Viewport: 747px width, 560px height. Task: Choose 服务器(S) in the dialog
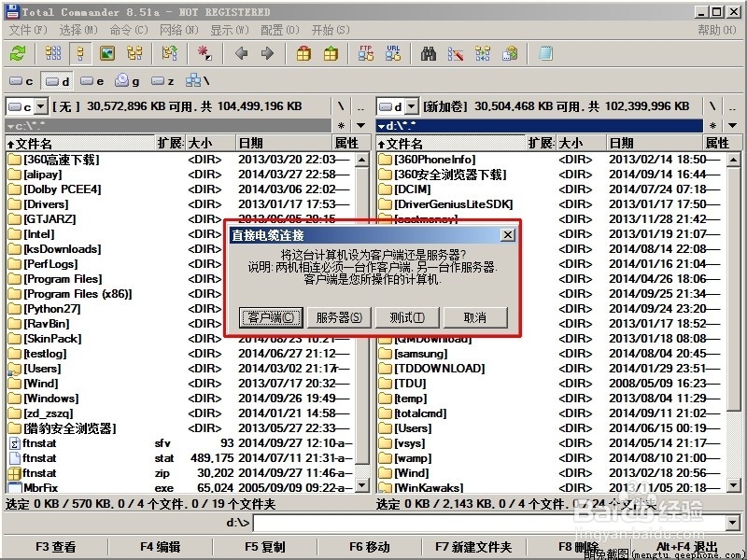point(339,317)
